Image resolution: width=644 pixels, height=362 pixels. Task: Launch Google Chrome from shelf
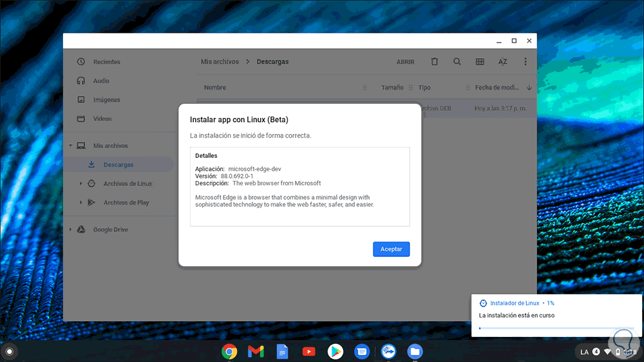coord(229,352)
